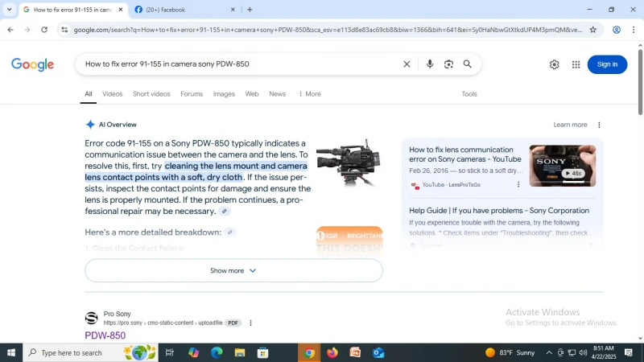Screen dimensions: 644x362
Task: Open the notifications center icon
Action: tap(629, 352)
